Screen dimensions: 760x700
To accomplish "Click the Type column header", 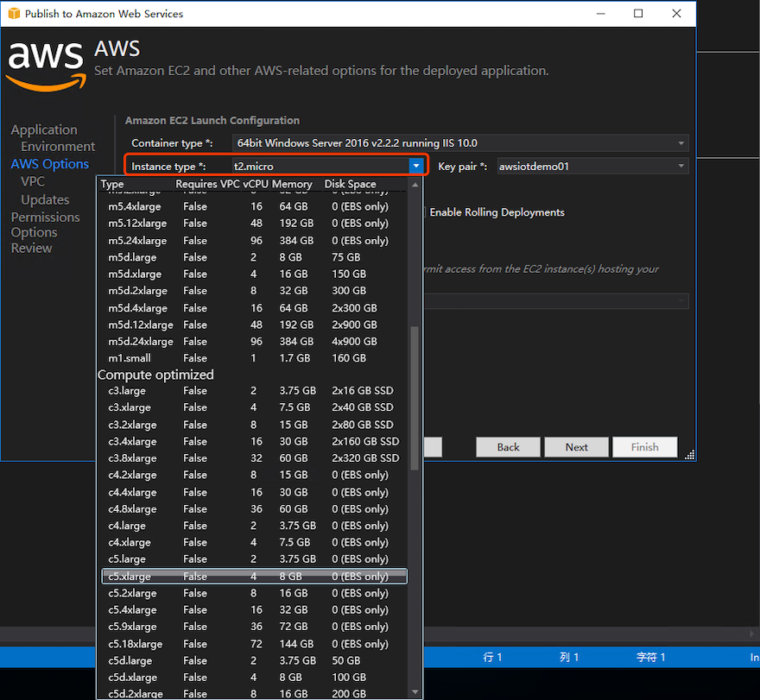I will tap(112, 184).
